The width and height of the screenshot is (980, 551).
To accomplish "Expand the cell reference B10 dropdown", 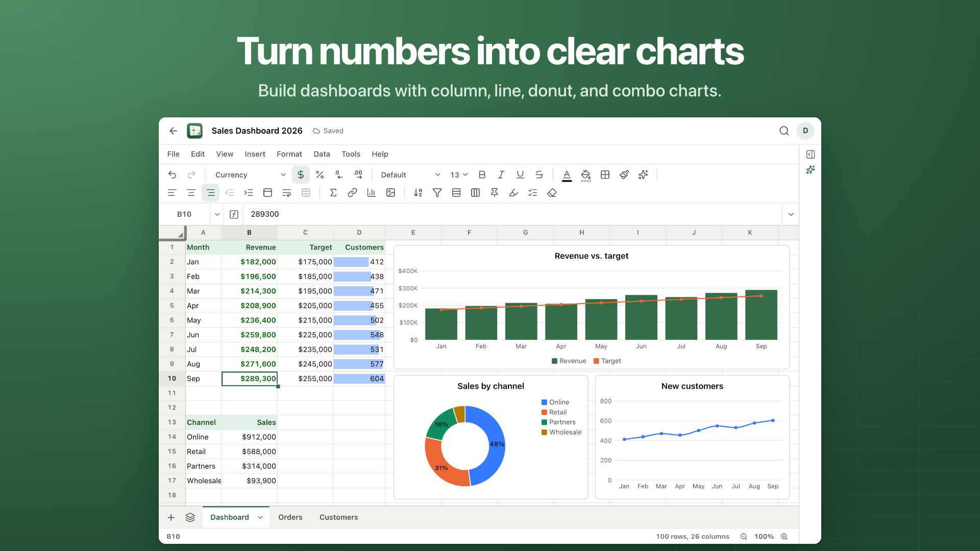I will [217, 214].
